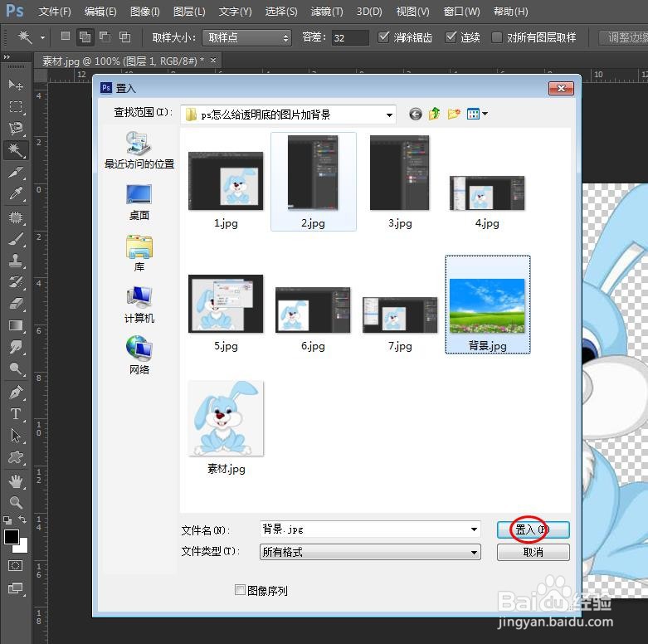The image size is (648, 644).
Task: Go to Recent Places (最近访问的位置)
Action: (139, 150)
